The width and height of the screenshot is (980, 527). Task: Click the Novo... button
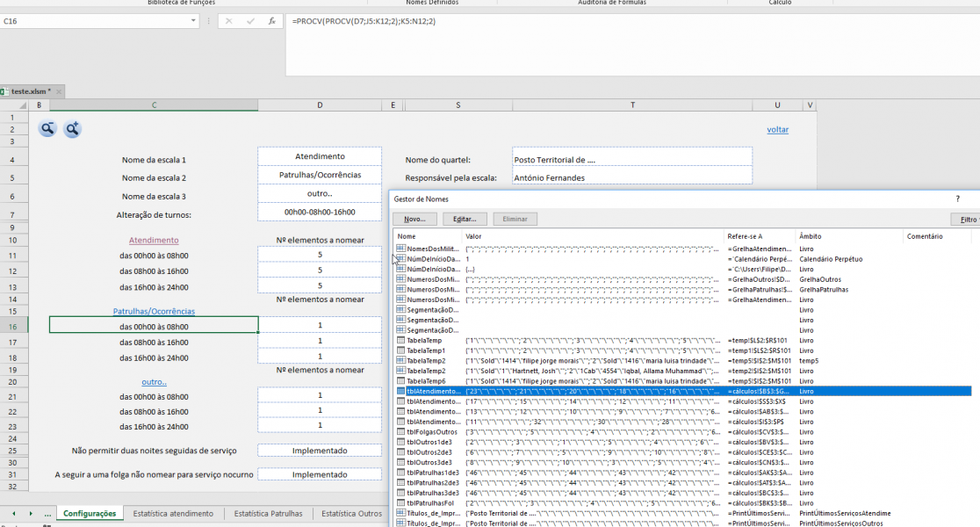[414, 219]
